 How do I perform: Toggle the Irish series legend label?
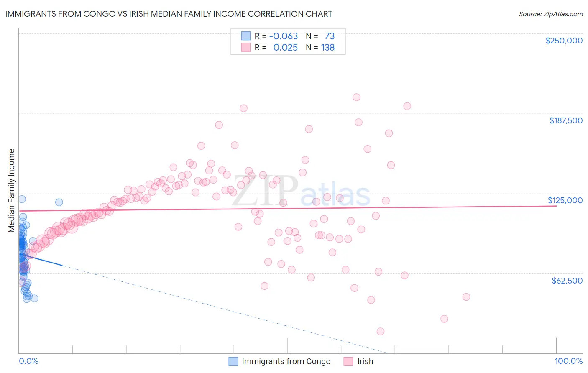[365, 361]
